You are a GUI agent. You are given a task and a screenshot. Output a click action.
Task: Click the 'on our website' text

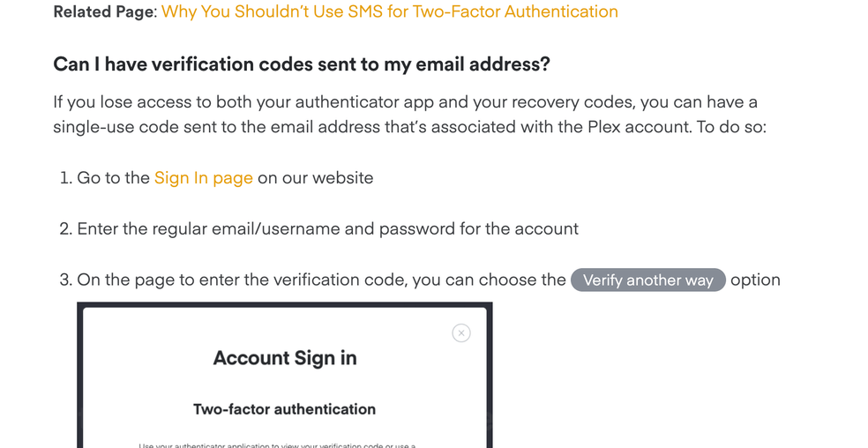(316, 178)
